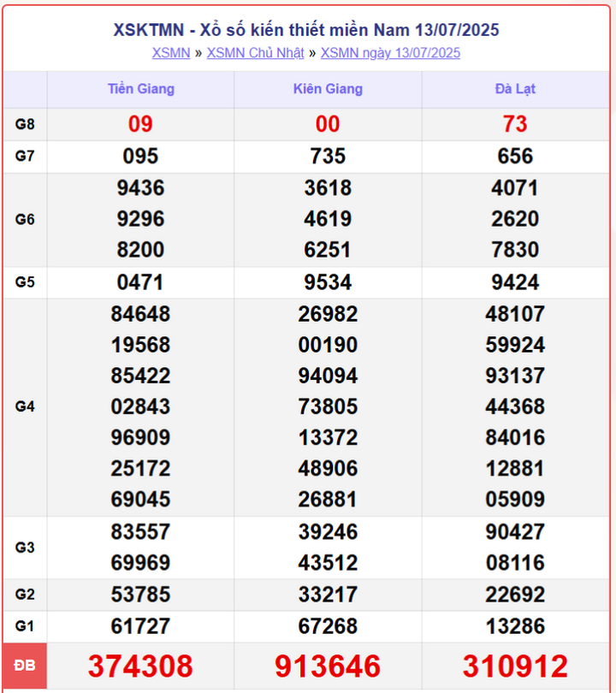Click Đà Lạt special prize 310912
Screen dimensions: 616x693
pyautogui.click(x=515, y=666)
